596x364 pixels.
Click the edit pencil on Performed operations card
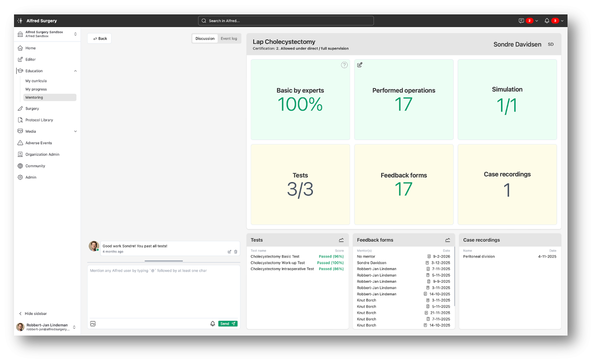tap(360, 65)
